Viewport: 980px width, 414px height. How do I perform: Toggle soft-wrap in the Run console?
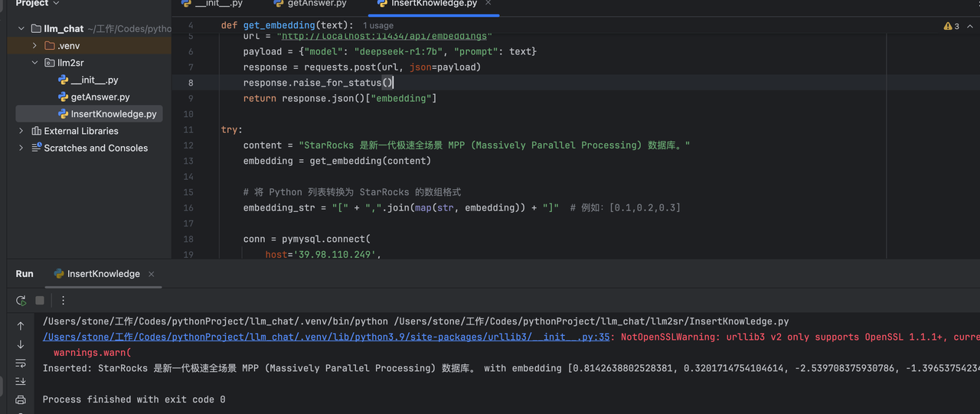point(21,363)
